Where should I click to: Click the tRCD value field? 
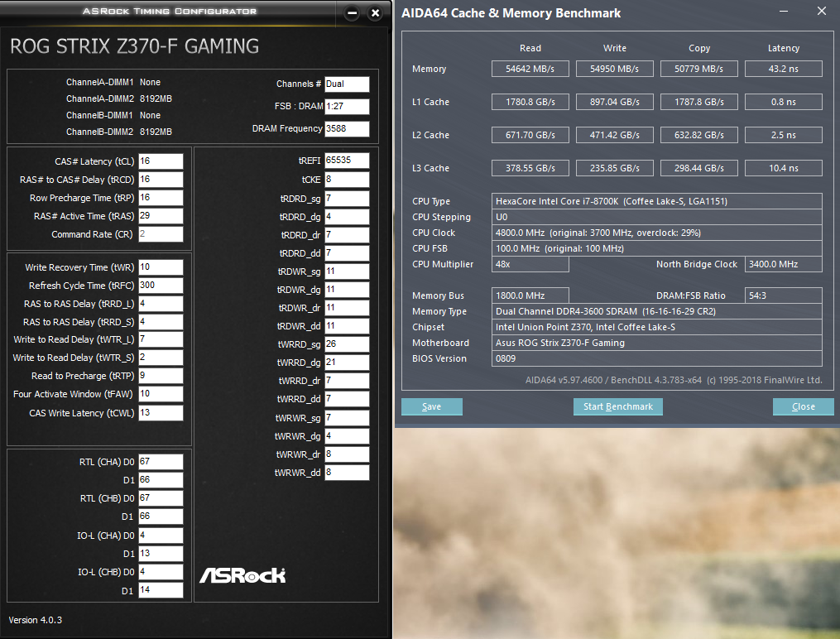pyautogui.click(x=161, y=180)
